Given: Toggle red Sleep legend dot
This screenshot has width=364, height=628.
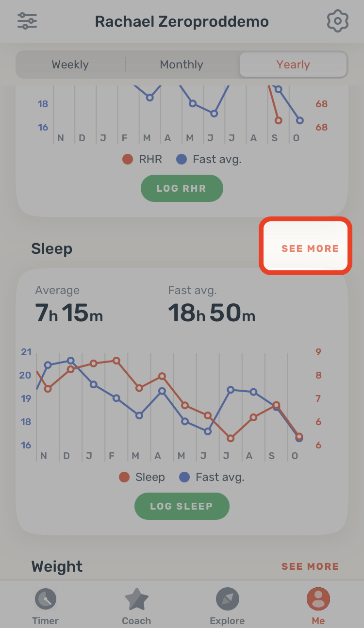Looking at the screenshot, I should tap(124, 478).
